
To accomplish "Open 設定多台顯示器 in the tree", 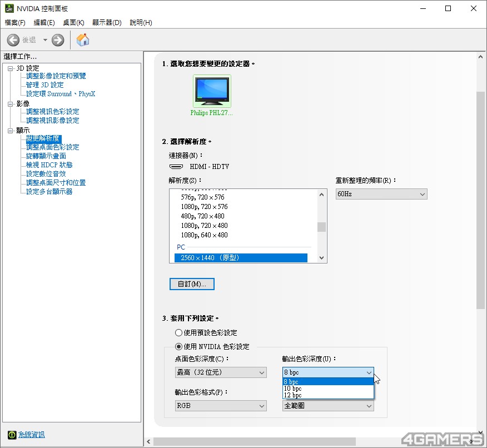I will point(49,192).
